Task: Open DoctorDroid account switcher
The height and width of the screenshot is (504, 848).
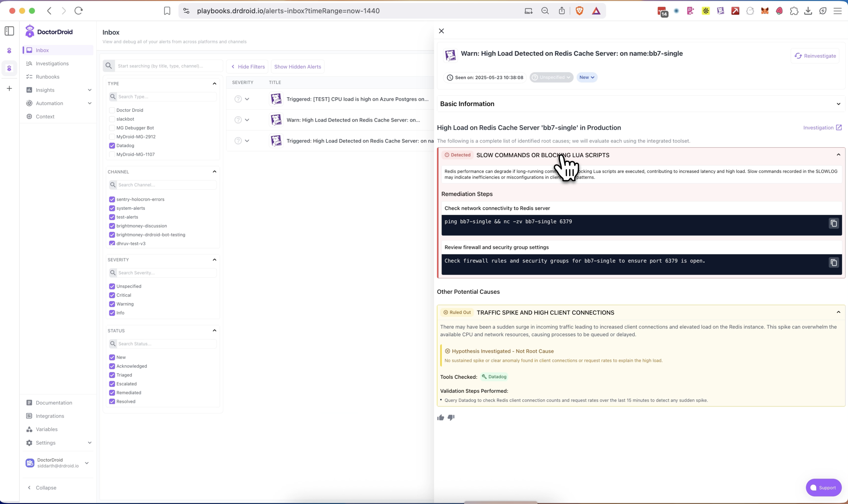Action: coord(58,463)
